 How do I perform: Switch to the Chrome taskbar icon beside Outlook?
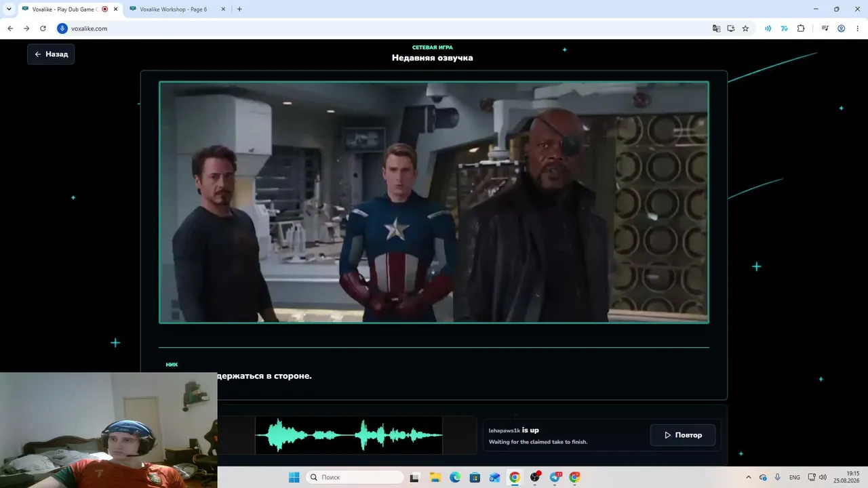point(515,477)
